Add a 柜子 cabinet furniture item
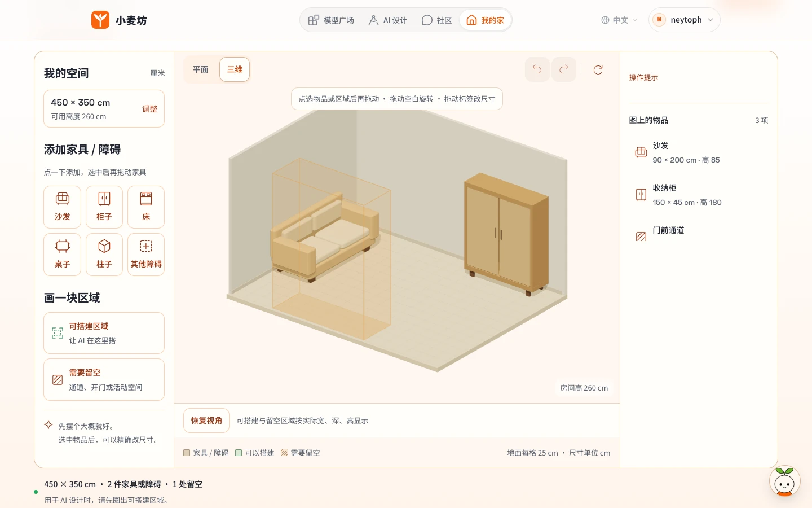This screenshot has width=812, height=508. coord(104,207)
